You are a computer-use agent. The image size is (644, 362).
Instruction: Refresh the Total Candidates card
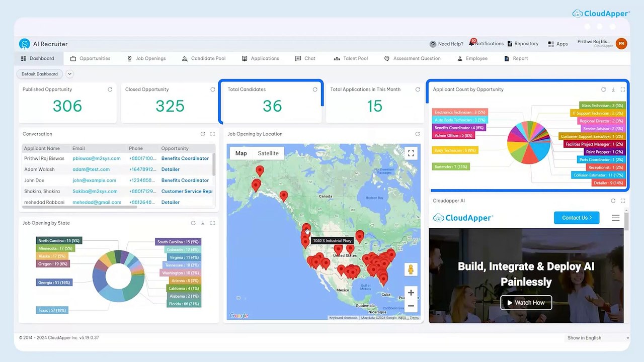pyautogui.click(x=315, y=89)
